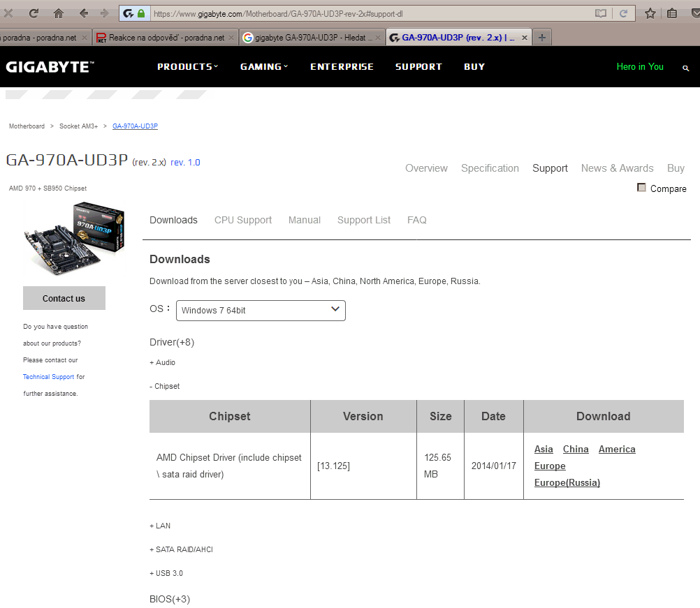700x608 pixels.
Task: Click the Driver(+8) section heading
Action: pyautogui.click(x=172, y=342)
